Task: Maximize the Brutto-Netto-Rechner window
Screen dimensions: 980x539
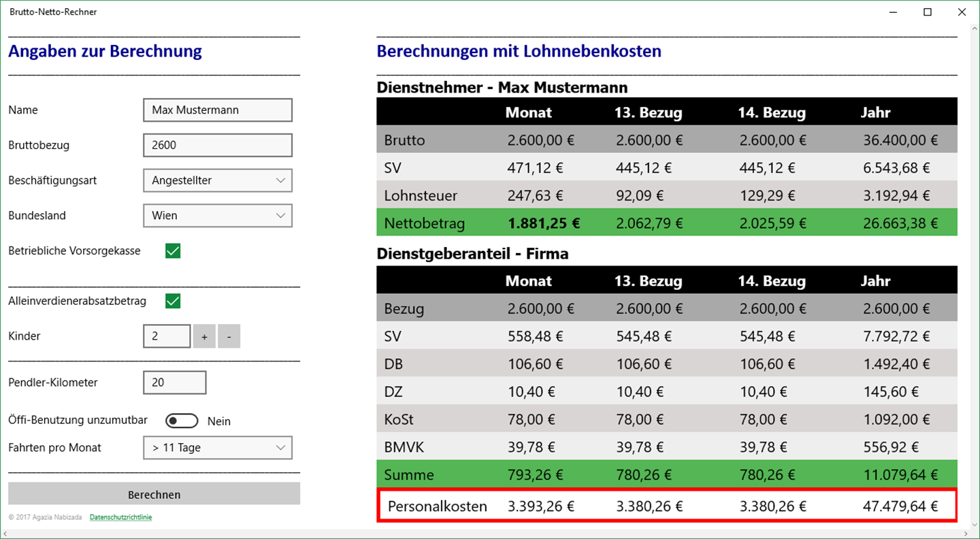Action: pyautogui.click(x=928, y=12)
